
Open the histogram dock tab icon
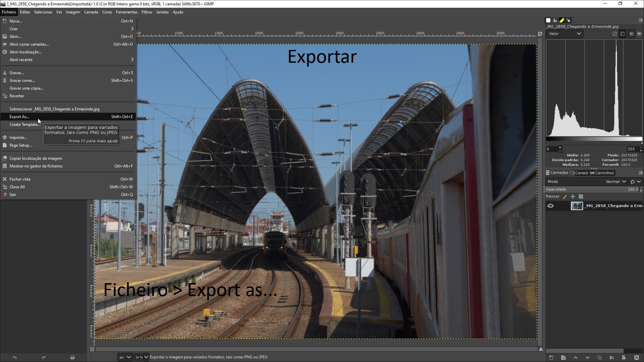coord(555,20)
